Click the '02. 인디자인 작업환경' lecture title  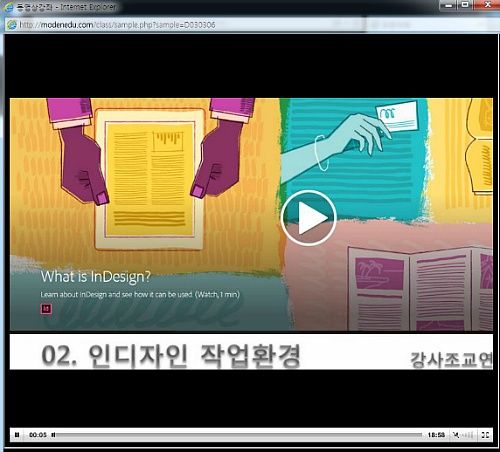[171, 356]
